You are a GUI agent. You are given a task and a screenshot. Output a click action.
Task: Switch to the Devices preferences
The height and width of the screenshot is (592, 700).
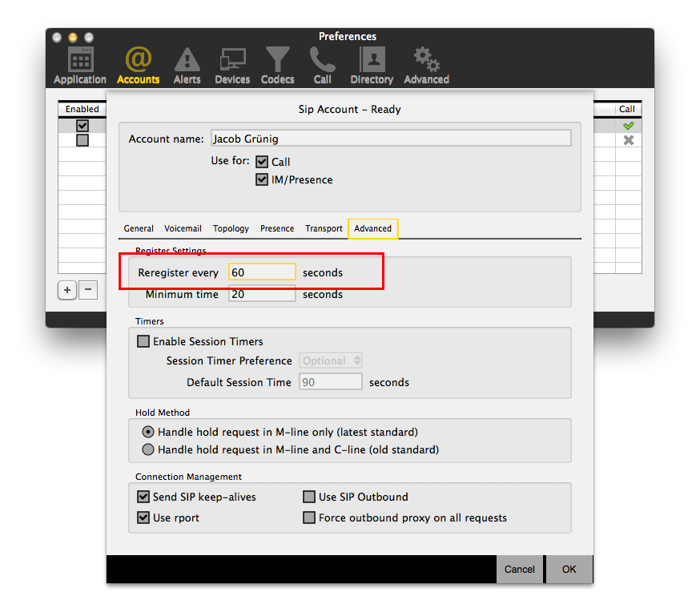pos(232,65)
